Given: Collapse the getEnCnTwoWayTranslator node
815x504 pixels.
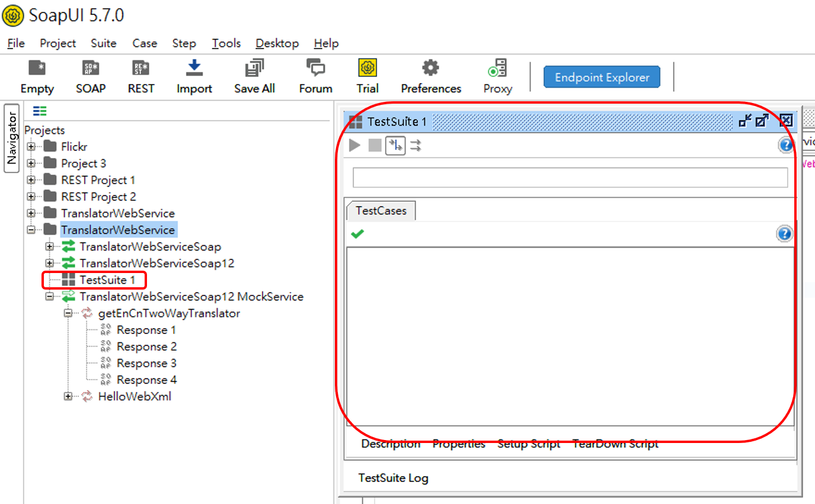Looking at the screenshot, I should (x=68, y=313).
